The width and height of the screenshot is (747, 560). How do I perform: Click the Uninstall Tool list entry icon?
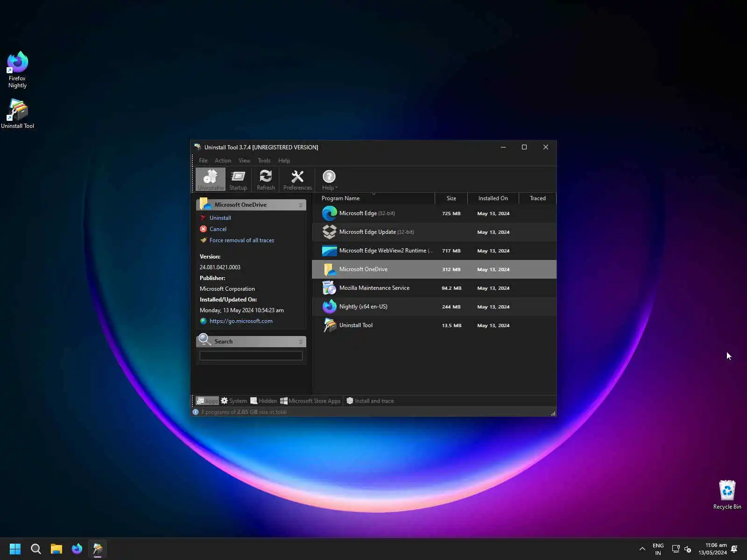pos(330,325)
